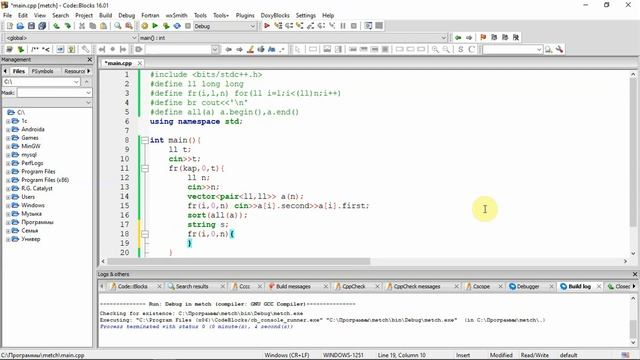
Task: Click the Debugging windows icon
Action: coord(368,26)
